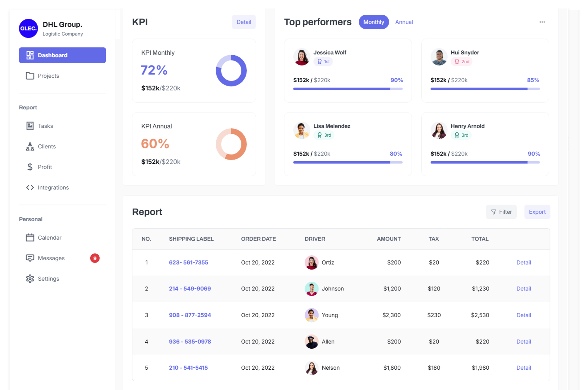This screenshot has height=390, width=588.
Task: Click the funnel icon on Filter
Action: (493, 212)
